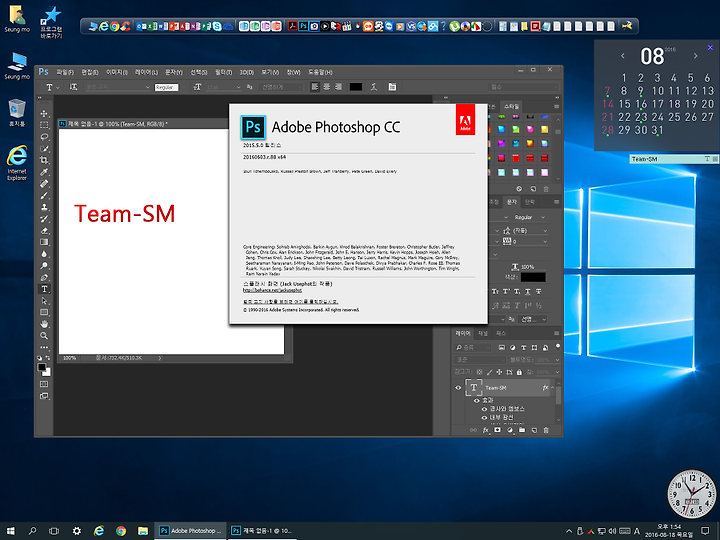Viewport: 720px width, 540px height.
Task: Switch to the 패스 tab in Layers panel
Action: tap(500, 333)
